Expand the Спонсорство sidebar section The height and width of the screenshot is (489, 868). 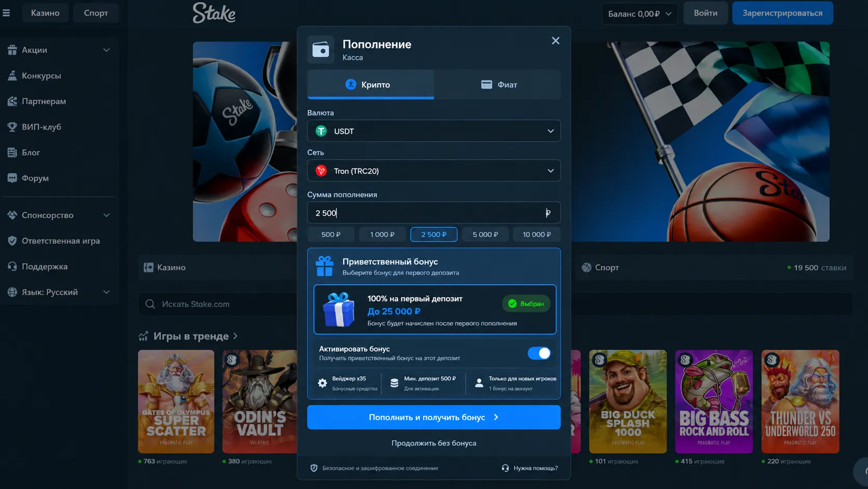pos(106,215)
